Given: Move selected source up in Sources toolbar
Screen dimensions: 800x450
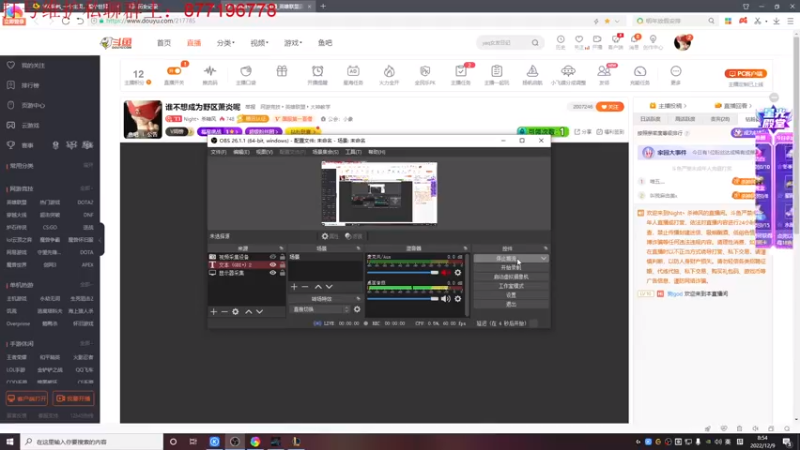Looking at the screenshot, I should [248, 311].
